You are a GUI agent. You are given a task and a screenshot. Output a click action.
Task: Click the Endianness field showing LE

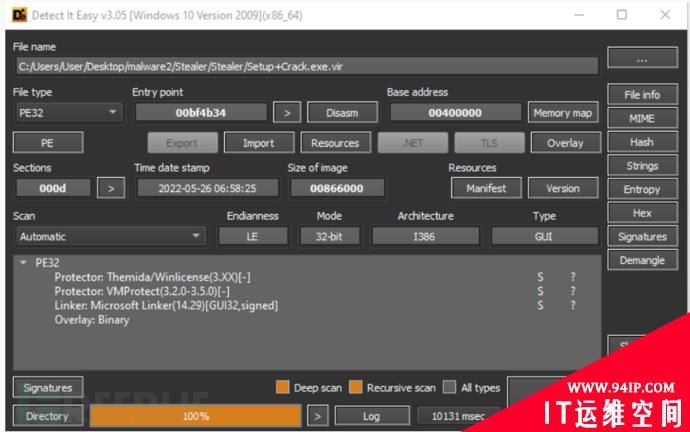click(x=253, y=236)
